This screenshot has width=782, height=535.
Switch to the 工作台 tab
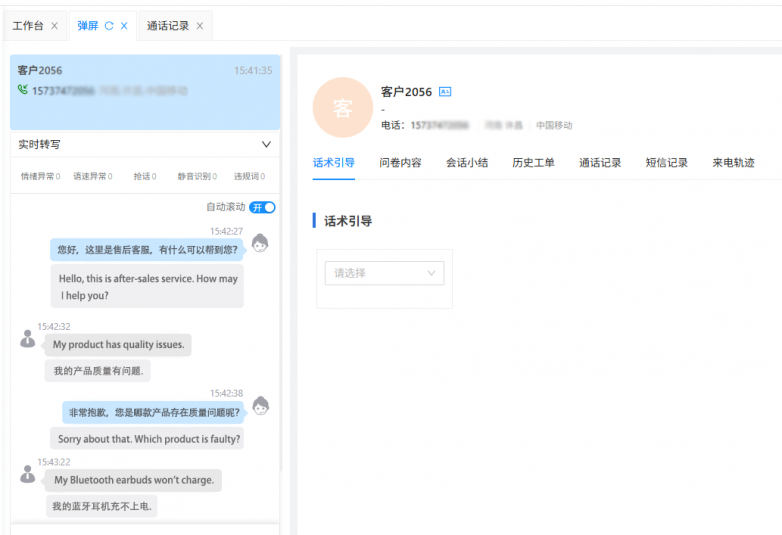click(28, 26)
